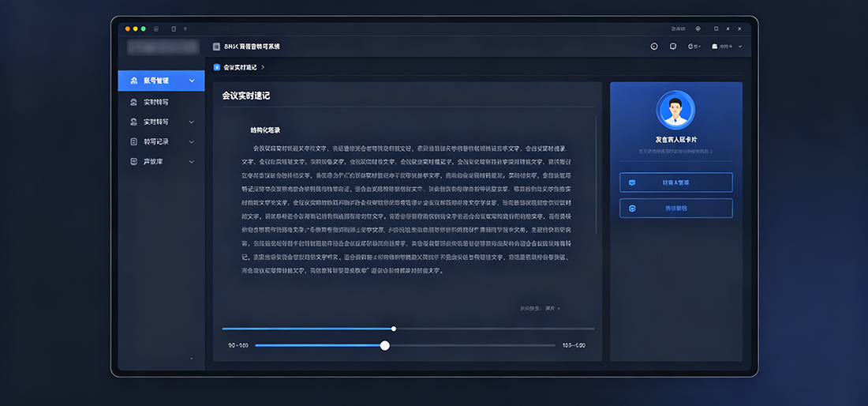Click the people icon beside 账号管理
Image resolution: width=868 pixels, height=406 pixels.
(133, 81)
